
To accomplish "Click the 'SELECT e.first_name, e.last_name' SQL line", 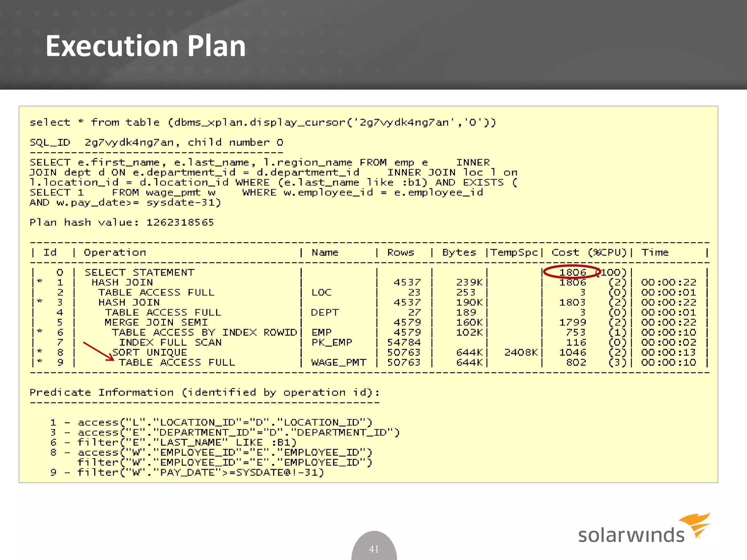I will pos(260,162).
